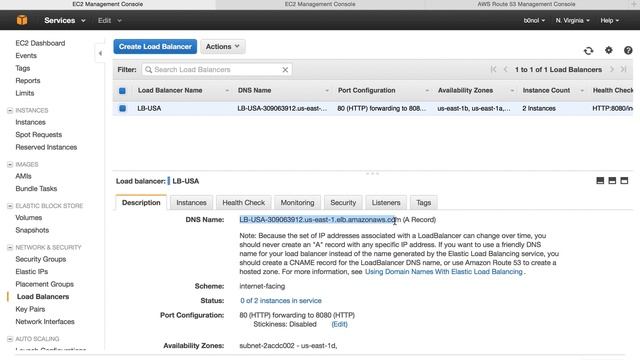Open Snapshots in sidebar
Viewport: 640px width, 360px height.
(32, 230)
